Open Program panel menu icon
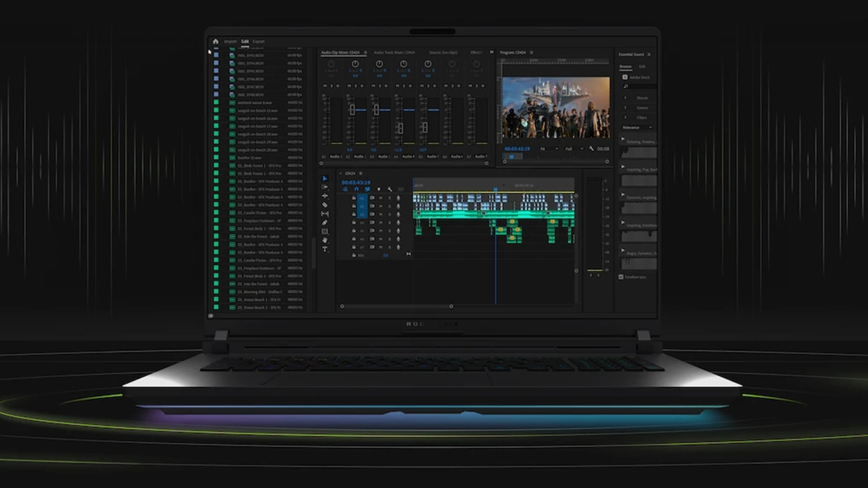This screenshot has height=488, width=868. (x=531, y=53)
